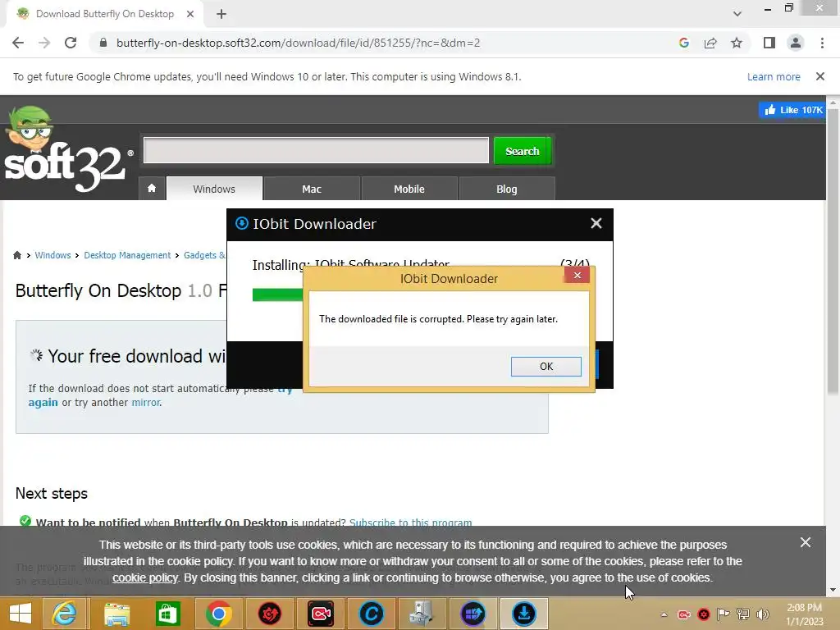
Task: Open the tab search dropdown arrow
Action: pos(737,14)
